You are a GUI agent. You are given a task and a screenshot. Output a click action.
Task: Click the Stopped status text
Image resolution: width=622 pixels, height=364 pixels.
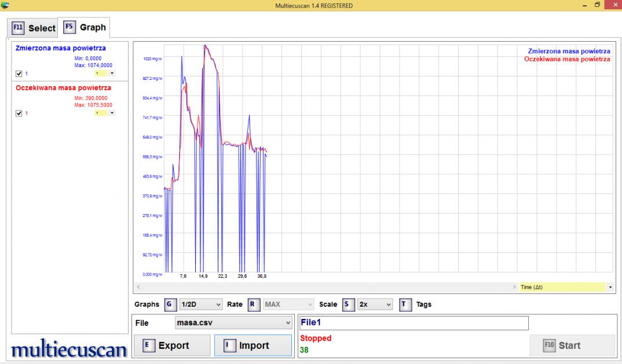[x=316, y=338]
